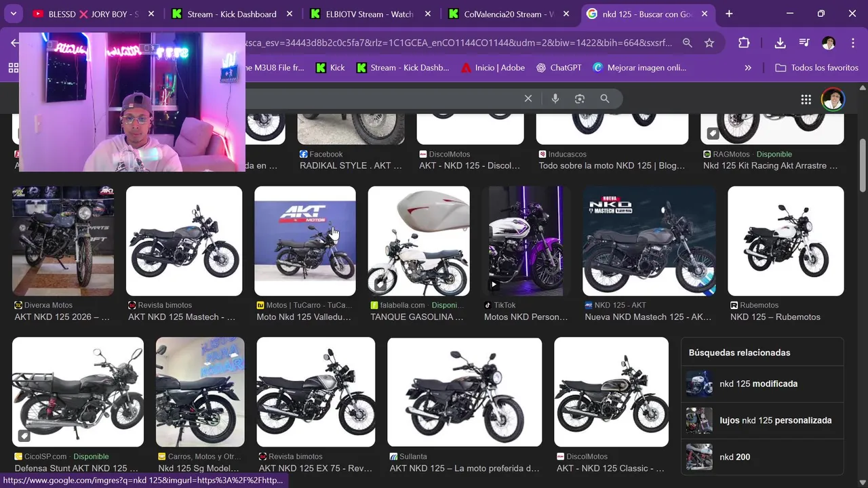The height and width of the screenshot is (488, 868).
Task: Start voice search microphone icon
Action: (x=555, y=99)
